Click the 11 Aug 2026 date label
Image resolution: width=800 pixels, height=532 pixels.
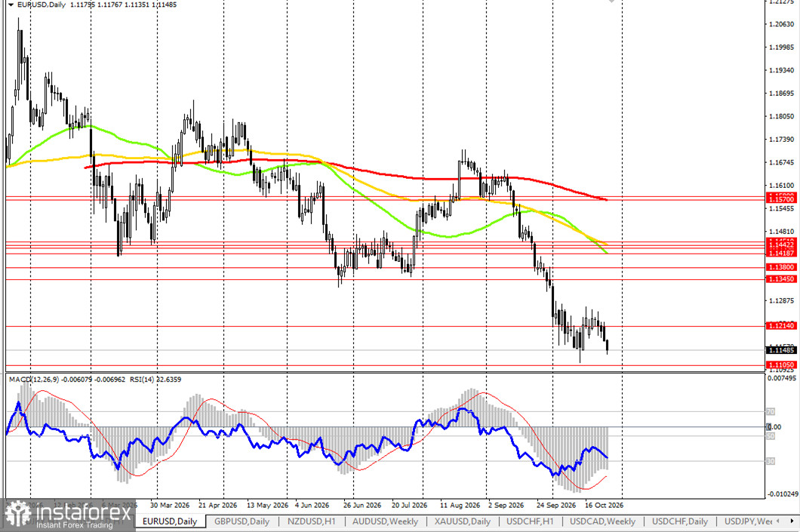460,505
